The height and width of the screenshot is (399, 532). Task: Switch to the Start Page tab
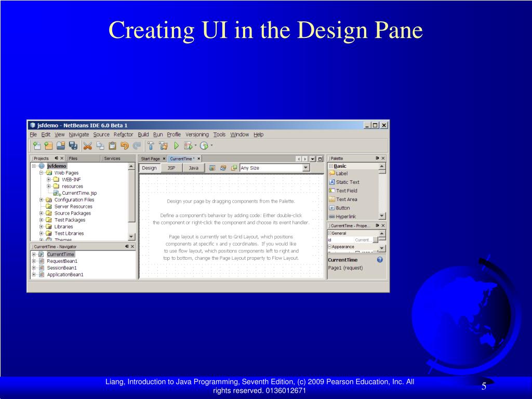(150, 159)
